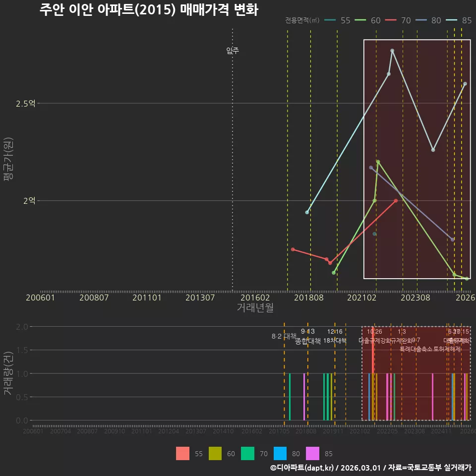Click the first point of the green 60㎡ line
This screenshot has height=476, width=476.
334,273
